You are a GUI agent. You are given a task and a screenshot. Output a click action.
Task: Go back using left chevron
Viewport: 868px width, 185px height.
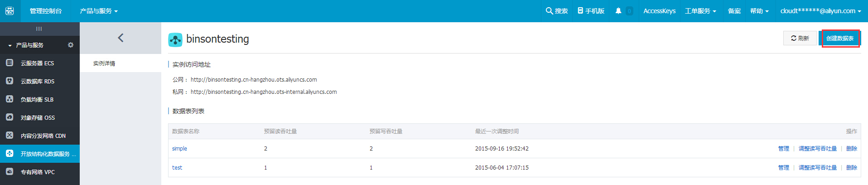coord(121,38)
